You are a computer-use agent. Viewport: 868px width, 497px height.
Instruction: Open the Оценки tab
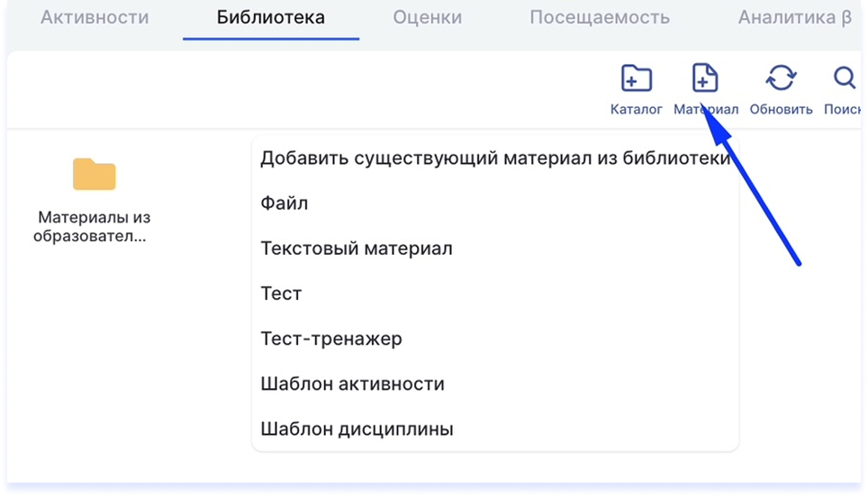coord(428,18)
